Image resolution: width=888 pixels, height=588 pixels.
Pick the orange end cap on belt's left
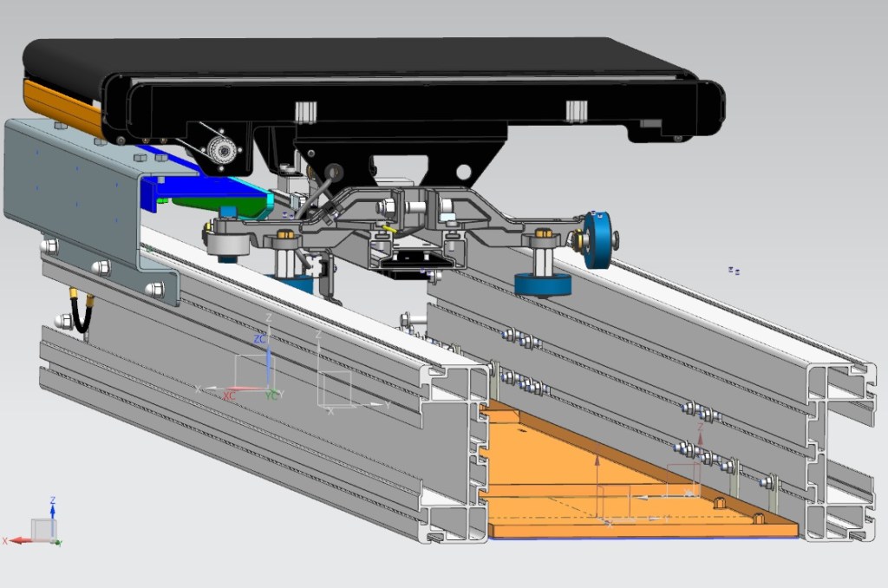tap(61, 102)
